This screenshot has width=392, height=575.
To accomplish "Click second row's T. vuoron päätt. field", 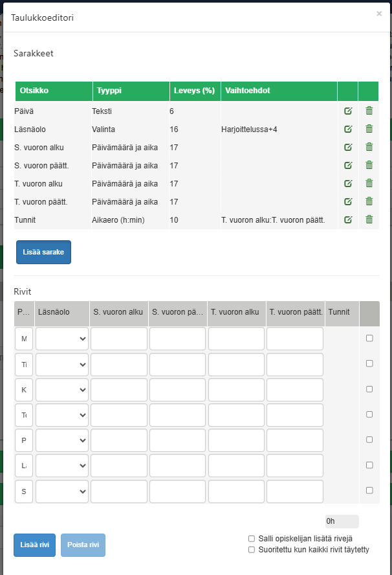I will tap(295, 365).
